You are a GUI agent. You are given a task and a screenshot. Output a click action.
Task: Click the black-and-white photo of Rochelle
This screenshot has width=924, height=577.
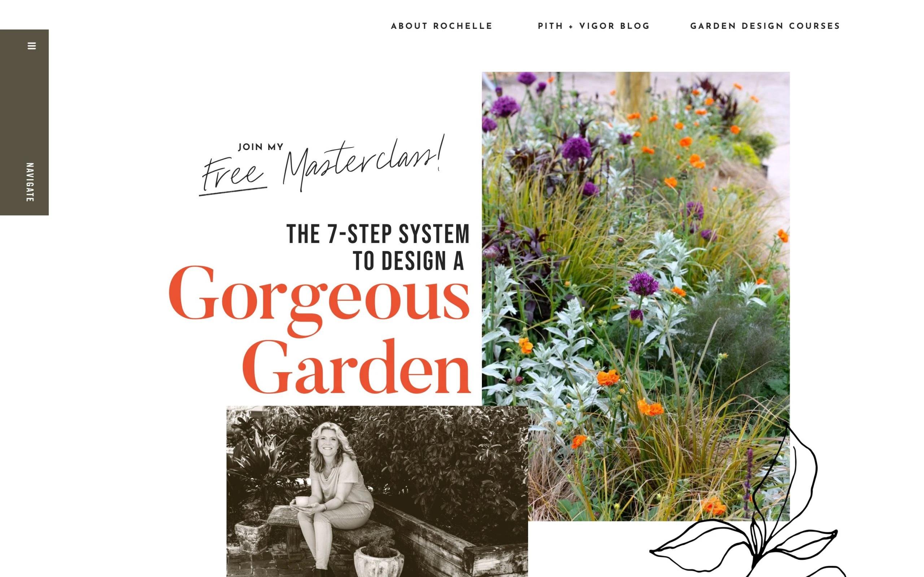coord(377,491)
